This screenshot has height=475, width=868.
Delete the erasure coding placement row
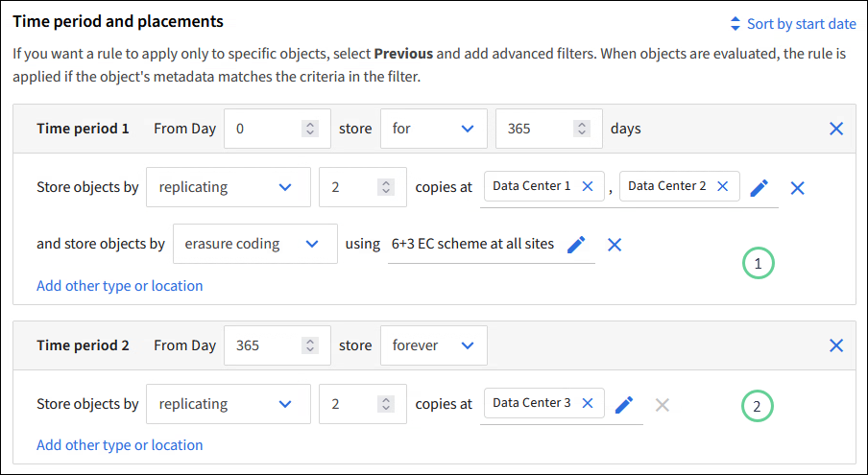click(x=615, y=245)
